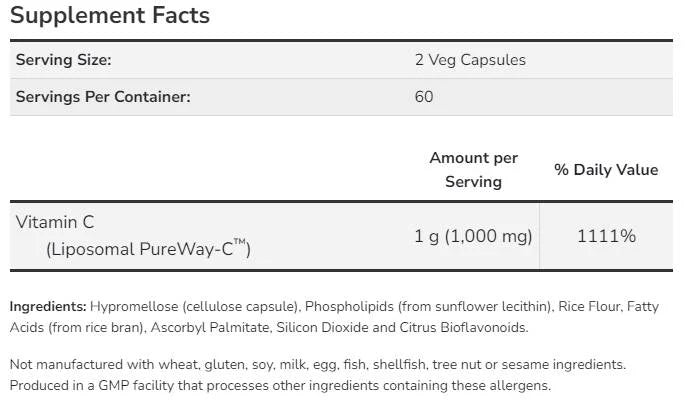685x401 pixels.
Task: Click the Supplement Facts heading
Action: click(110, 16)
